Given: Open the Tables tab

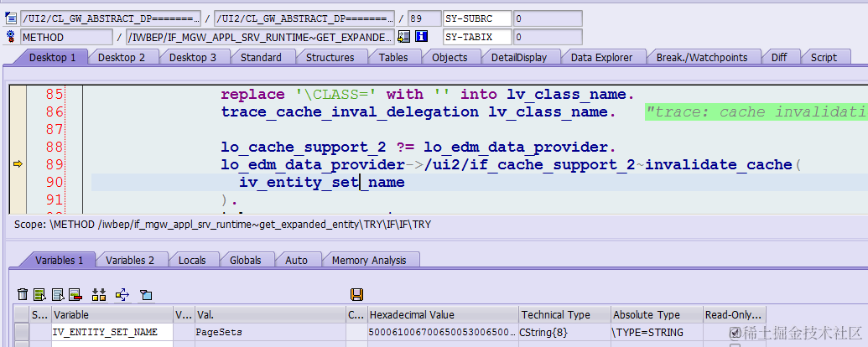Looking at the screenshot, I should click(393, 57).
